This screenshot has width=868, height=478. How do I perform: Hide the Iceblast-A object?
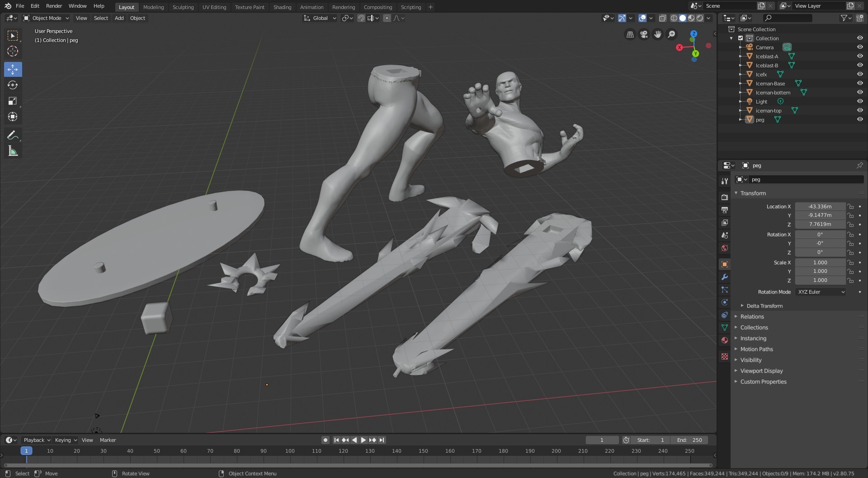click(x=860, y=56)
